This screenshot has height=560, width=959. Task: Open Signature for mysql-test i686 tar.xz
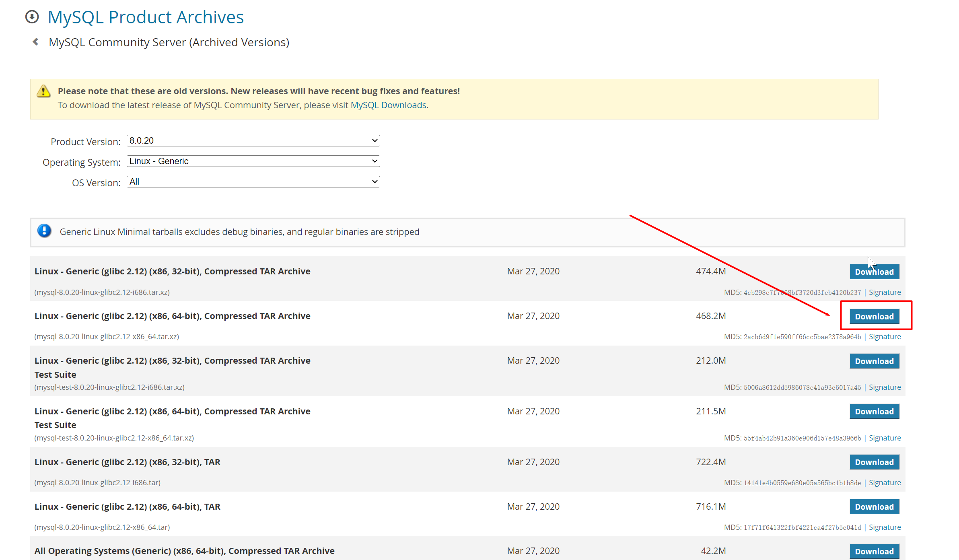pyautogui.click(x=885, y=387)
